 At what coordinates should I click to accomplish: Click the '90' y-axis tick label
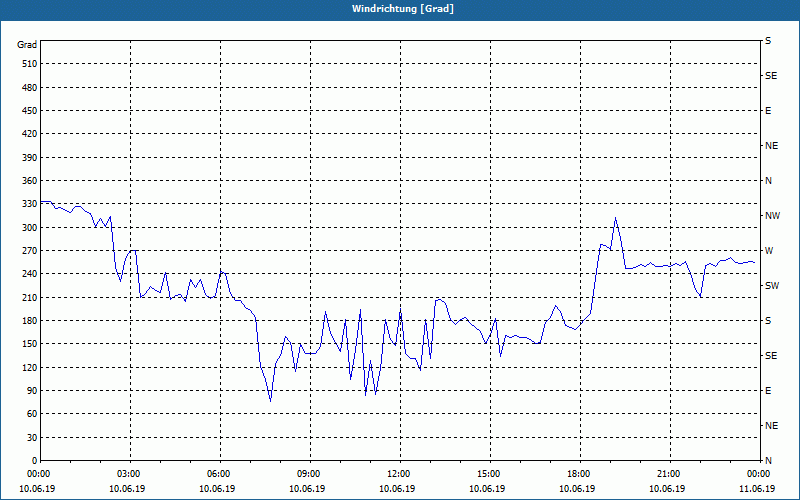pos(32,391)
